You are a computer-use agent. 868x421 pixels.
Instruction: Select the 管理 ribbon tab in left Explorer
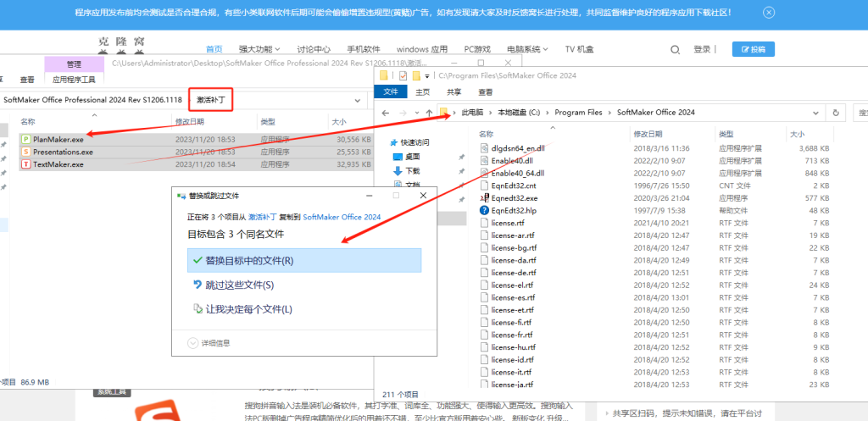pyautogui.click(x=74, y=64)
